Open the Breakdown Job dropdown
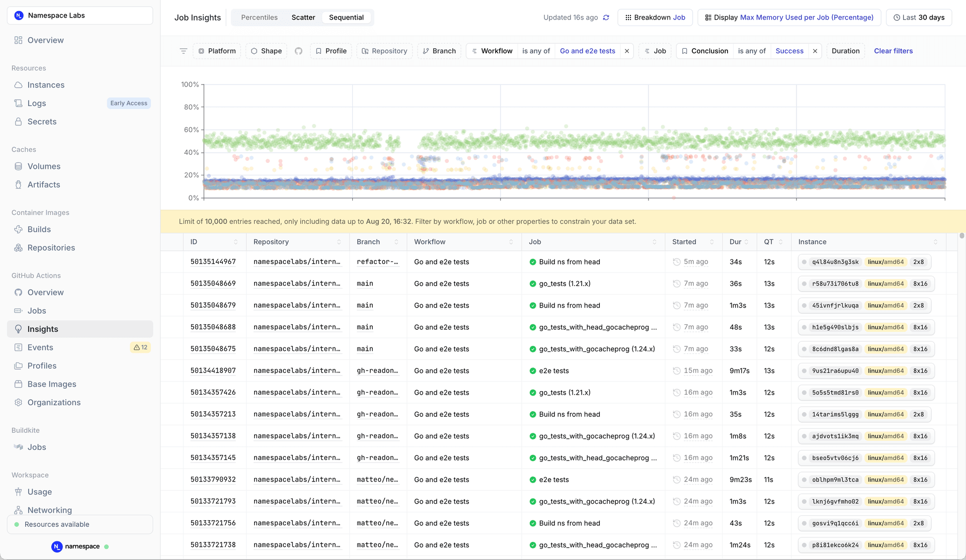 pyautogui.click(x=655, y=17)
